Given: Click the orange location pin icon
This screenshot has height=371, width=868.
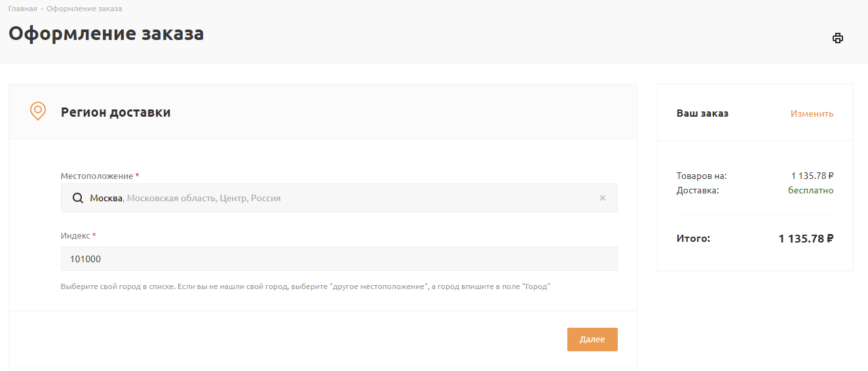Looking at the screenshot, I should (x=38, y=111).
